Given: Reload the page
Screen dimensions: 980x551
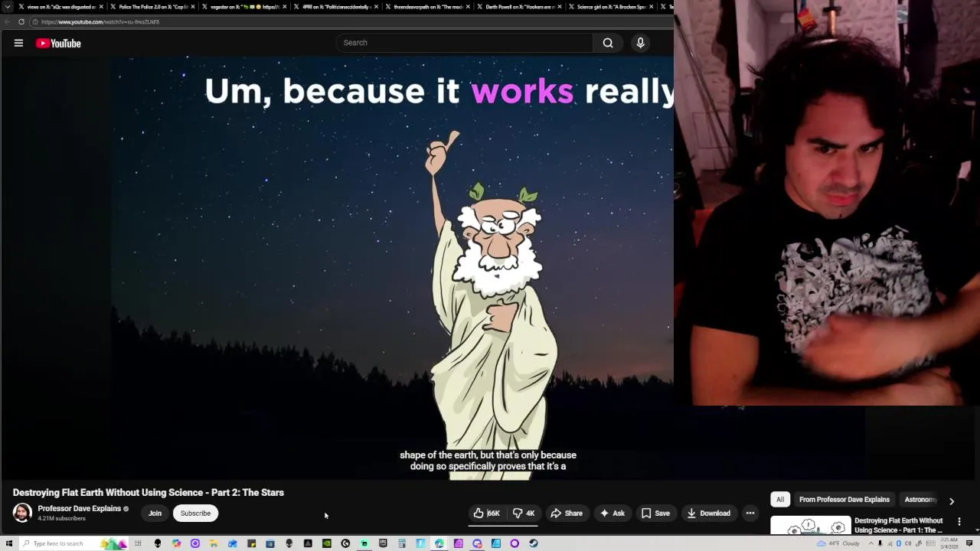Looking at the screenshot, I should coord(21,22).
